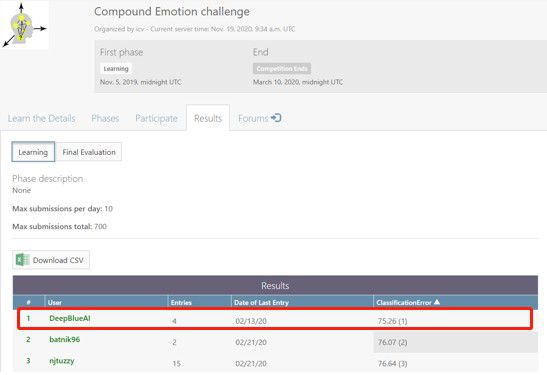Open the Forums tab

[x=260, y=118]
